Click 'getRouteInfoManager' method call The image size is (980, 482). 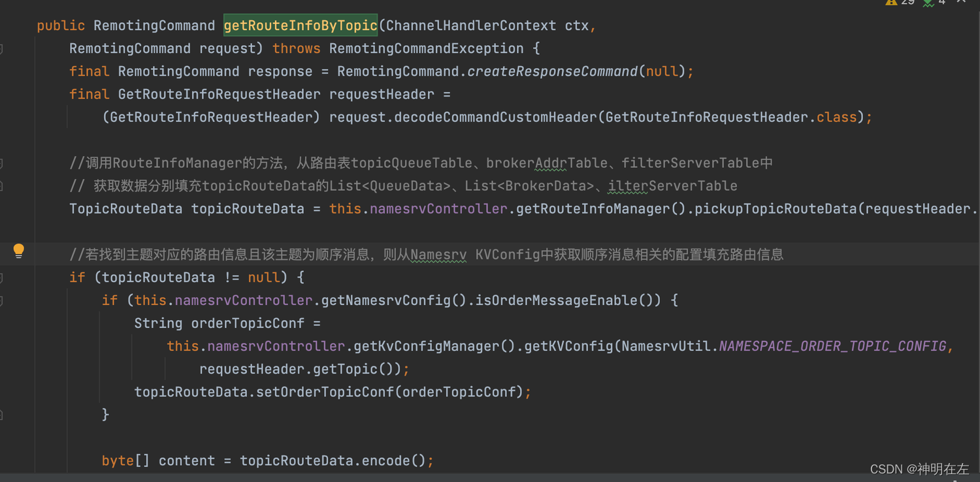tap(593, 209)
